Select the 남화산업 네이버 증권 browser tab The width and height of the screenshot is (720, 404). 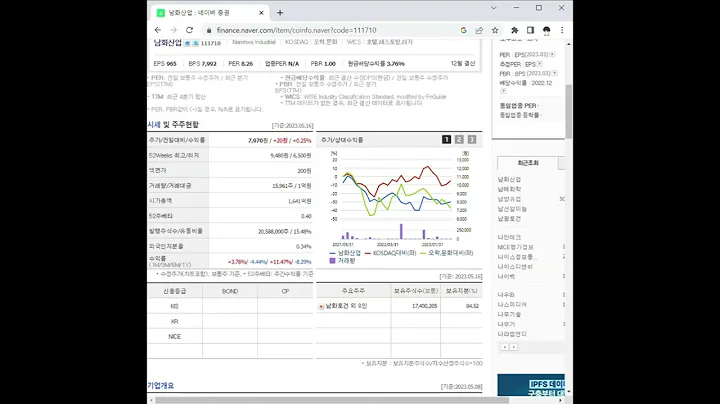tap(209, 13)
